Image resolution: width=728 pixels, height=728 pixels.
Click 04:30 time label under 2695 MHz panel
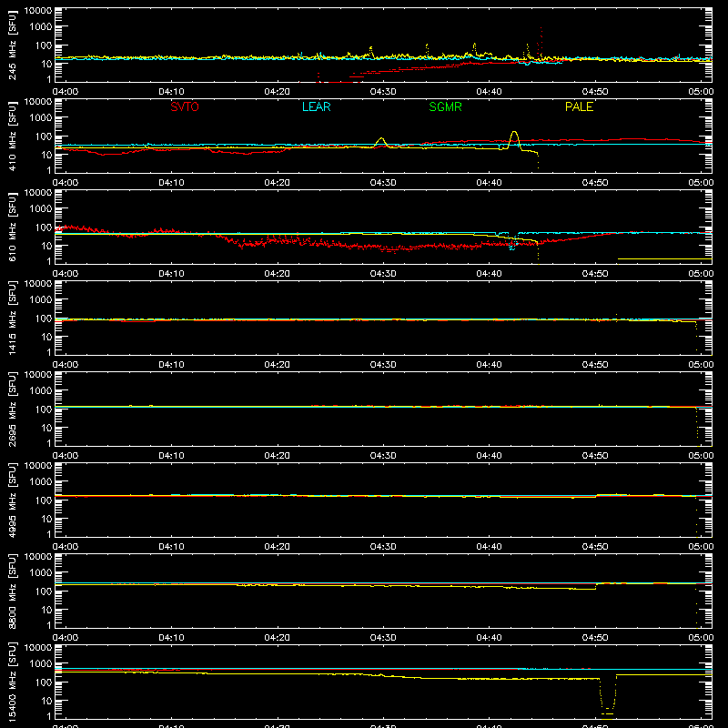point(383,456)
